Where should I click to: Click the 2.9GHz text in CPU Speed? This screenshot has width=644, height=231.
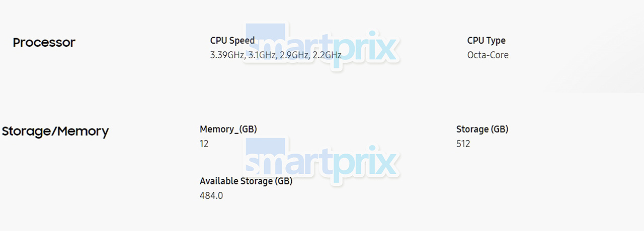[294, 55]
